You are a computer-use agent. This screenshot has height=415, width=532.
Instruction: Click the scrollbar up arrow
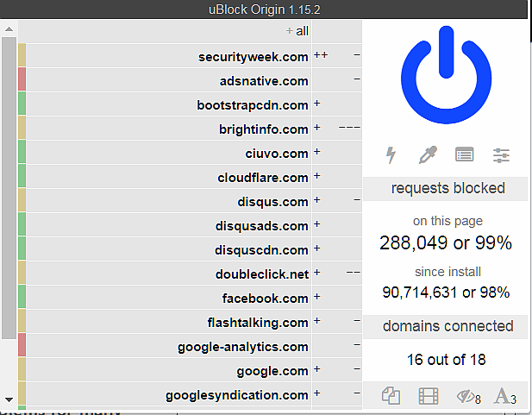tap(9, 29)
